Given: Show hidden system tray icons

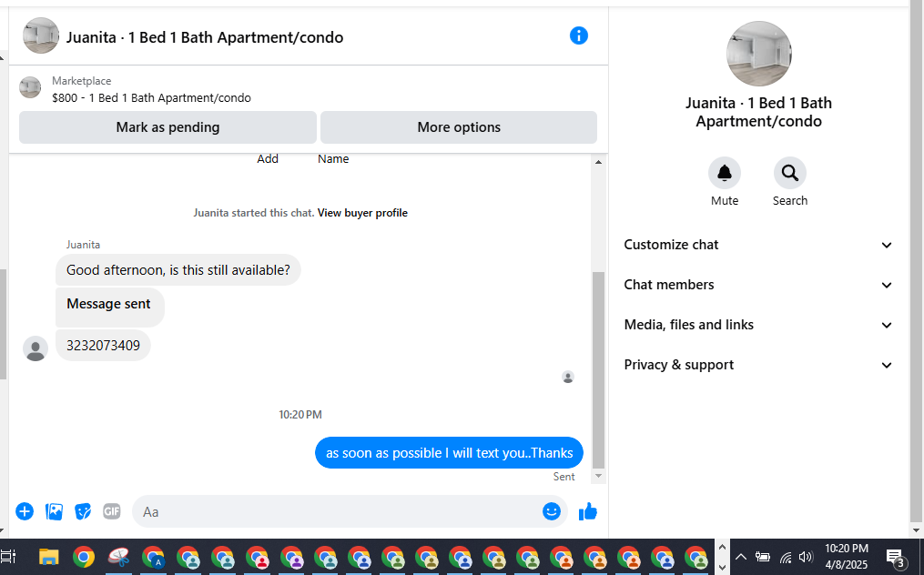Looking at the screenshot, I should 741,557.
